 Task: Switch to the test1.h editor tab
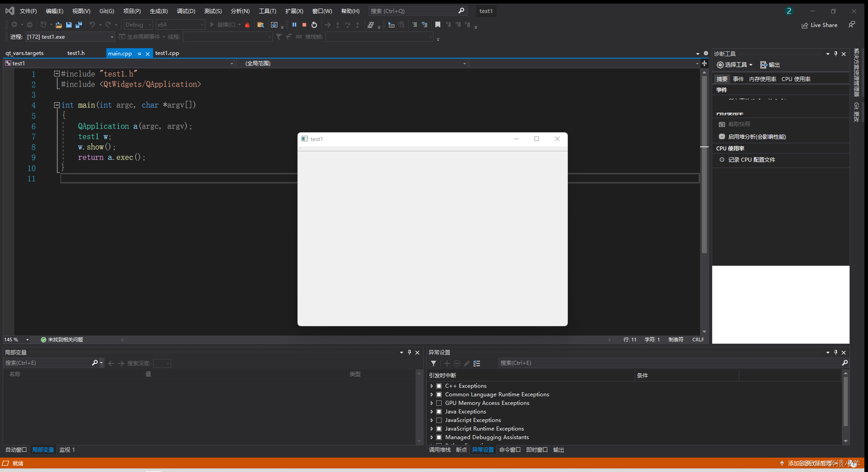coord(76,53)
